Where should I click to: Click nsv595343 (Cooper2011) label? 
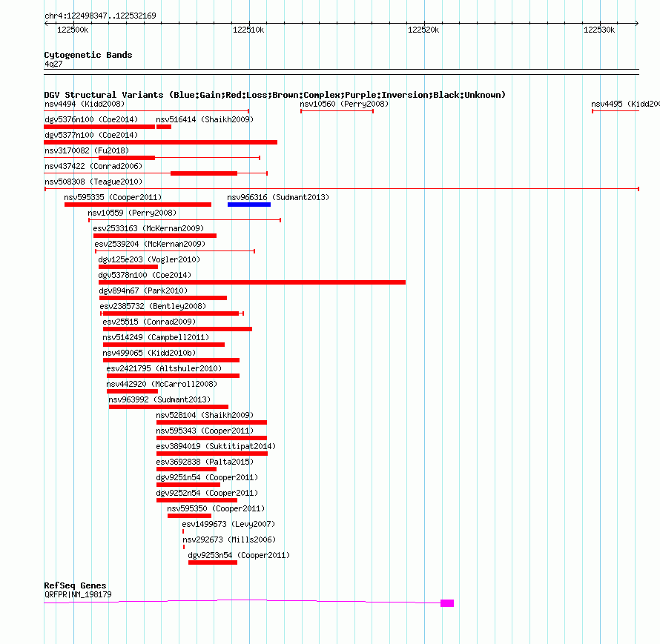(205, 431)
